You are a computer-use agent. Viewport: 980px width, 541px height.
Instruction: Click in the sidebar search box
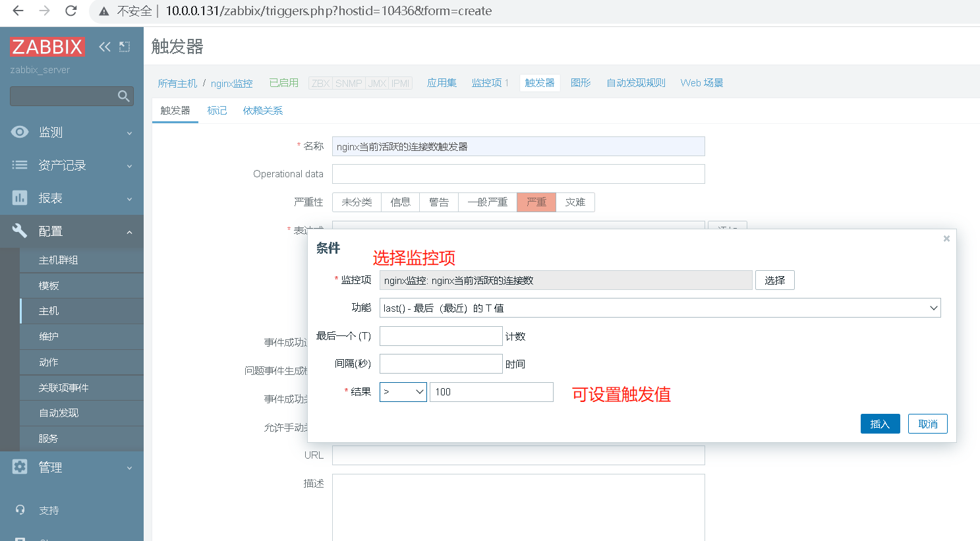tap(64, 96)
